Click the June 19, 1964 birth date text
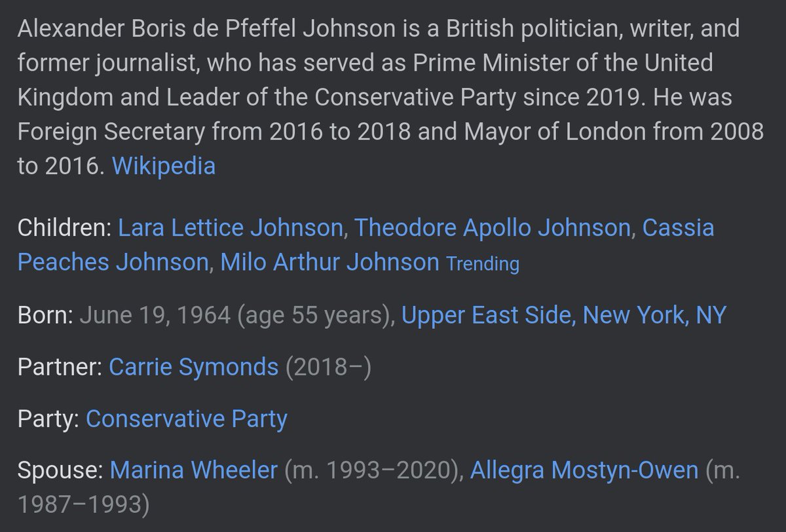The image size is (786, 532). pyautogui.click(x=155, y=315)
